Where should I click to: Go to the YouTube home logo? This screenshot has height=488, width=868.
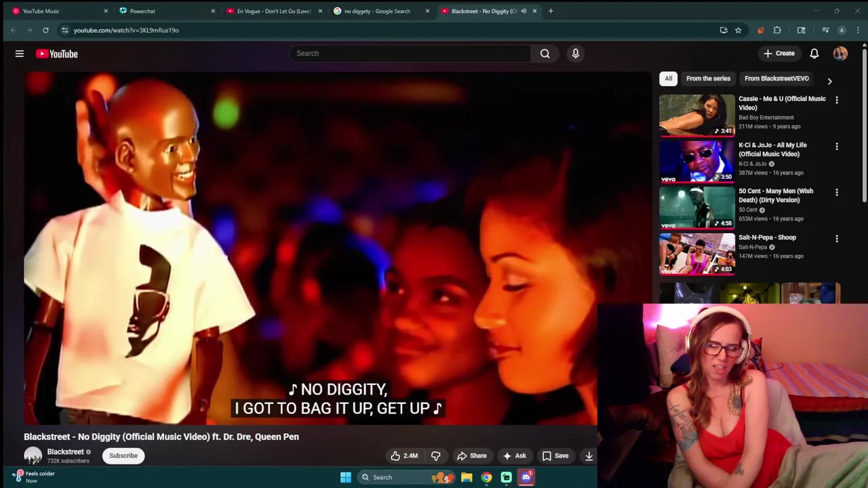(57, 54)
